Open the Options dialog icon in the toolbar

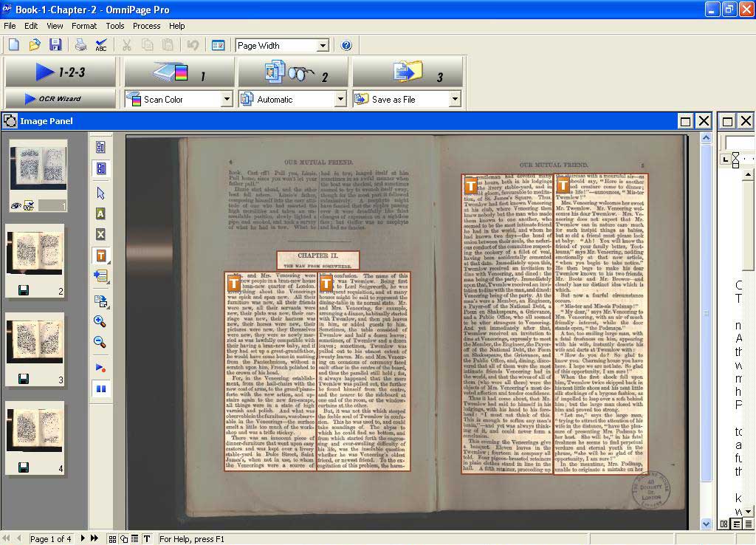coord(218,45)
